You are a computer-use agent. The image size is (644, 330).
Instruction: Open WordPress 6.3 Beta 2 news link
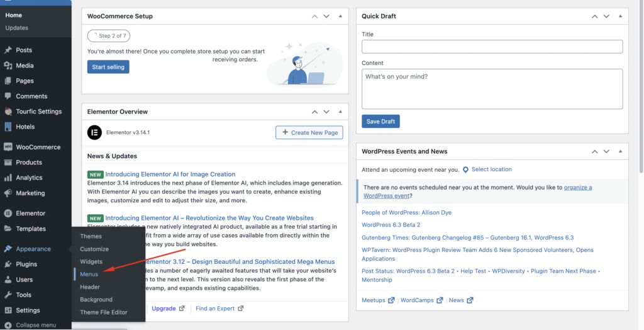[x=391, y=225]
